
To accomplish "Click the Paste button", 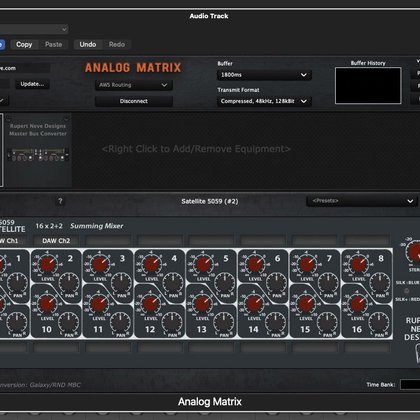I will [x=54, y=44].
